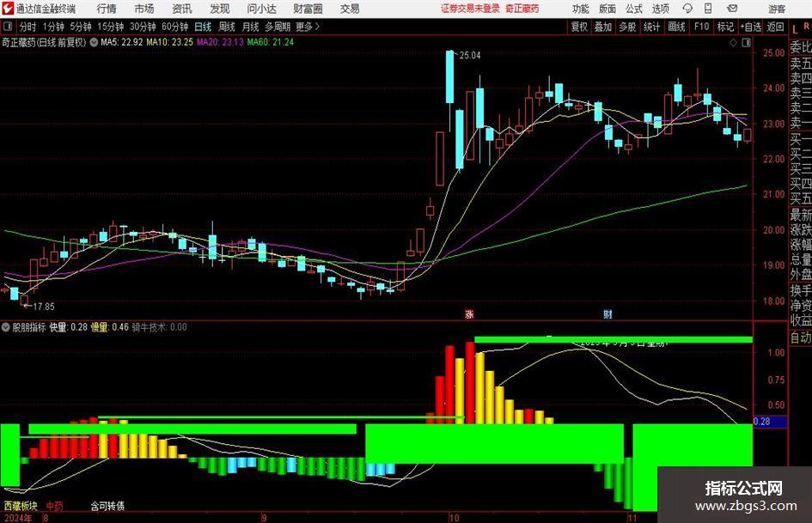Click the R icon in side panel
The image size is (812, 523).
[x=806, y=26]
